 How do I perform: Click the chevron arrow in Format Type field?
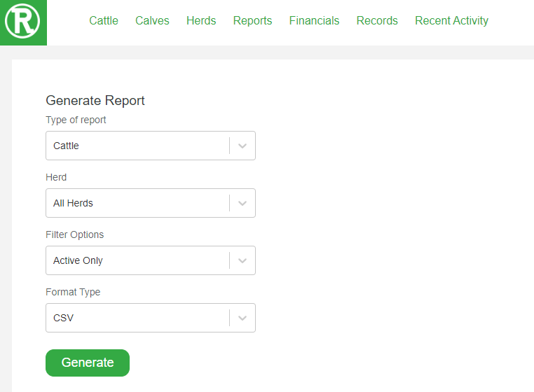click(x=242, y=318)
